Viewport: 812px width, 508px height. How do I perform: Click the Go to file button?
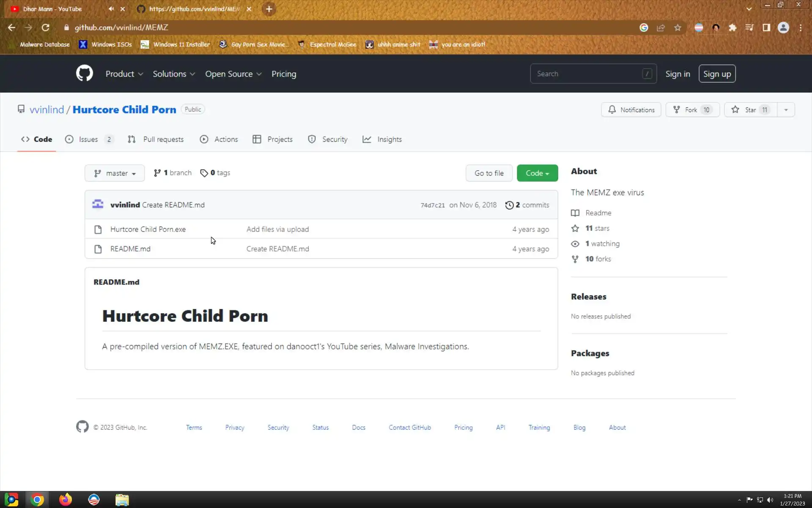point(488,173)
